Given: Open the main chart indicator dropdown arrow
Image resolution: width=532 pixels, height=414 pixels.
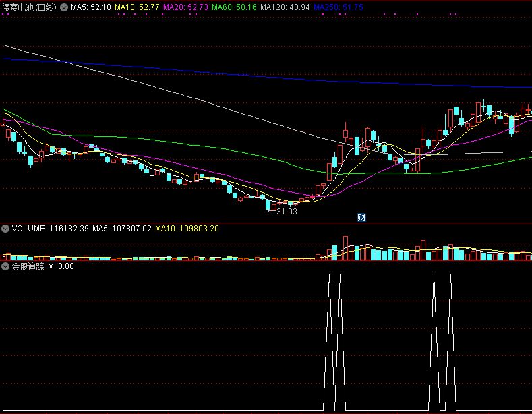Looking at the screenshot, I should tap(64, 7).
